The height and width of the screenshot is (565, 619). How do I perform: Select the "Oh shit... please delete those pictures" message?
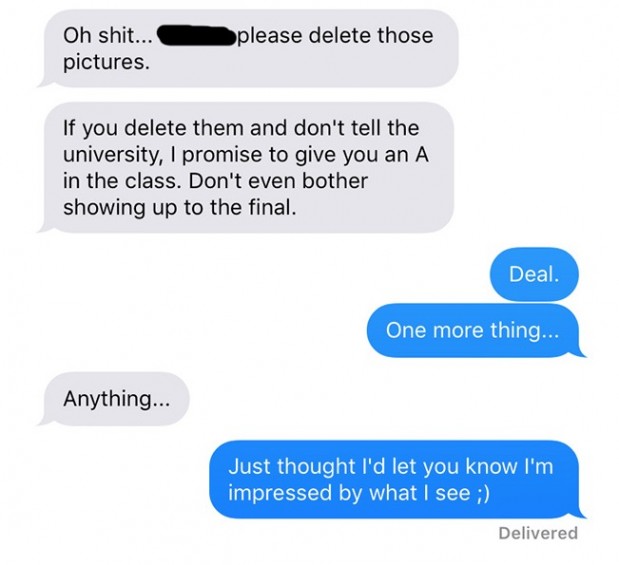pyautogui.click(x=249, y=48)
